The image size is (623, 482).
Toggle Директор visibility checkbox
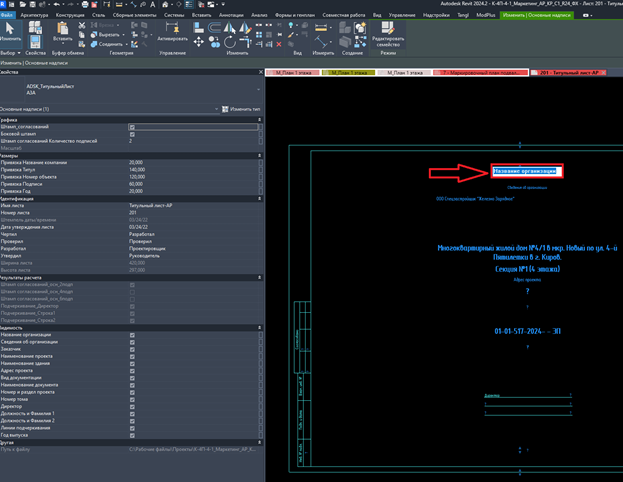point(132,407)
